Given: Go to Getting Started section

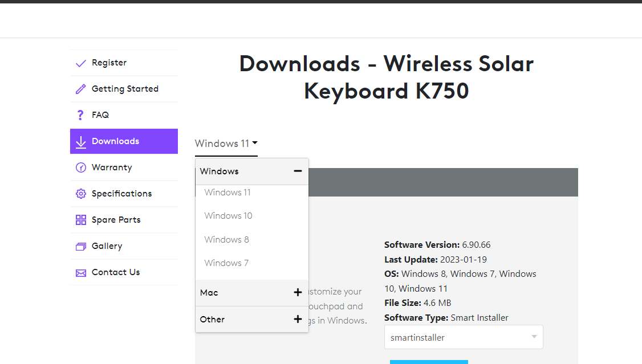Looking at the screenshot, I should coord(124,89).
